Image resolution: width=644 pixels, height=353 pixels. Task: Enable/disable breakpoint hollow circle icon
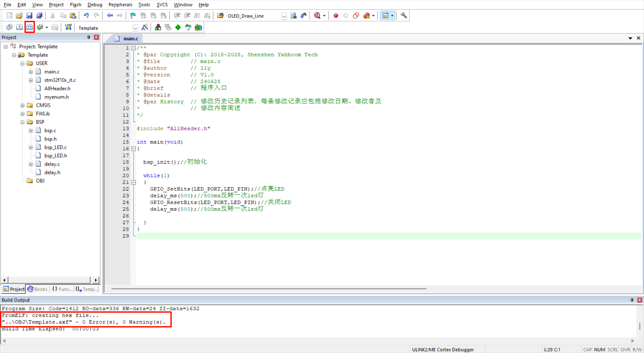click(346, 15)
